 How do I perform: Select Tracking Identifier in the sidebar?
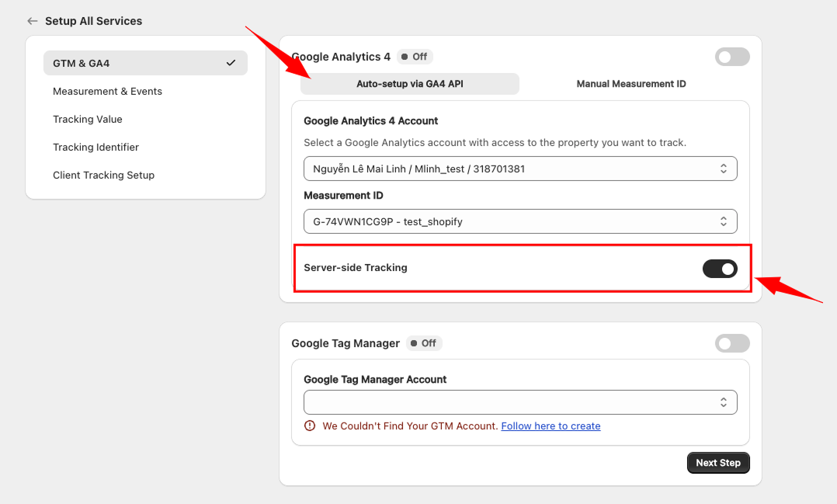click(96, 147)
